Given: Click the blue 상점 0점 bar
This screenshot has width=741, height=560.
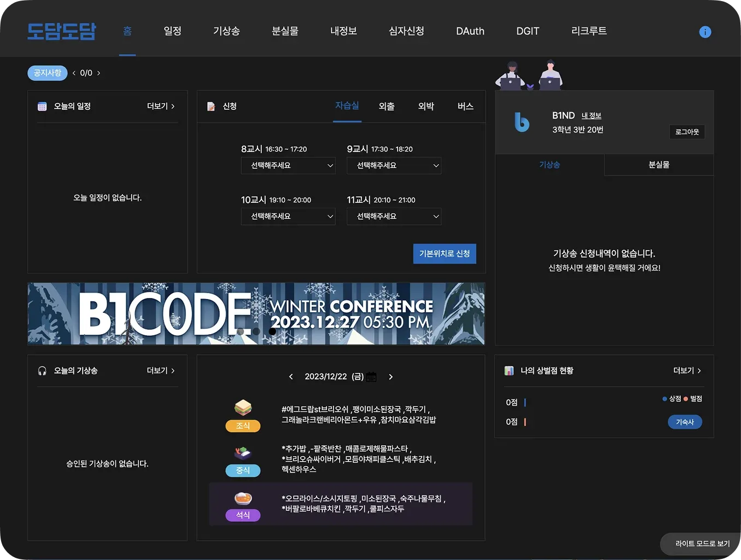Looking at the screenshot, I should click(525, 402).
